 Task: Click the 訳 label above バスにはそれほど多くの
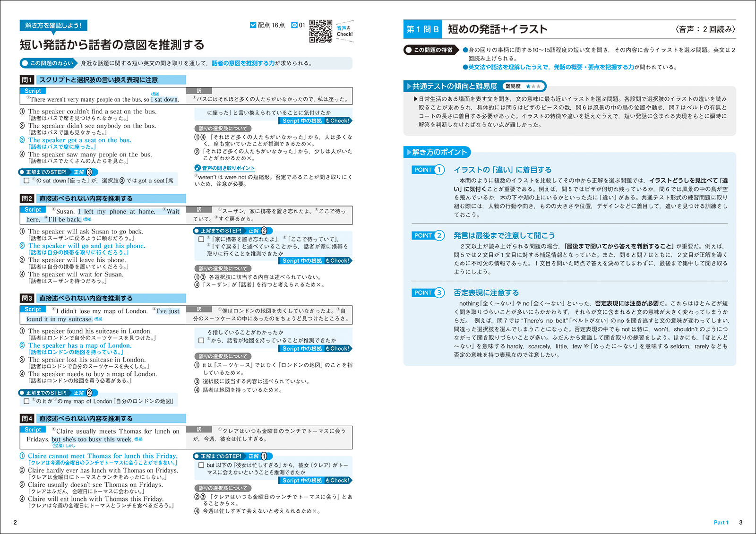(199, 91)
